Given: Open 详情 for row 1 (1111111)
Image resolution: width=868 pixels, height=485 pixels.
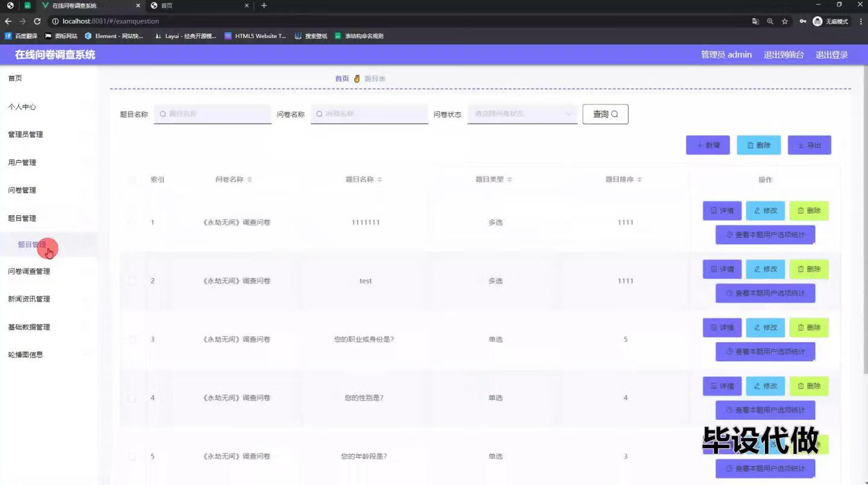Looking at the screenshot, I should click(x=722, y=211).
